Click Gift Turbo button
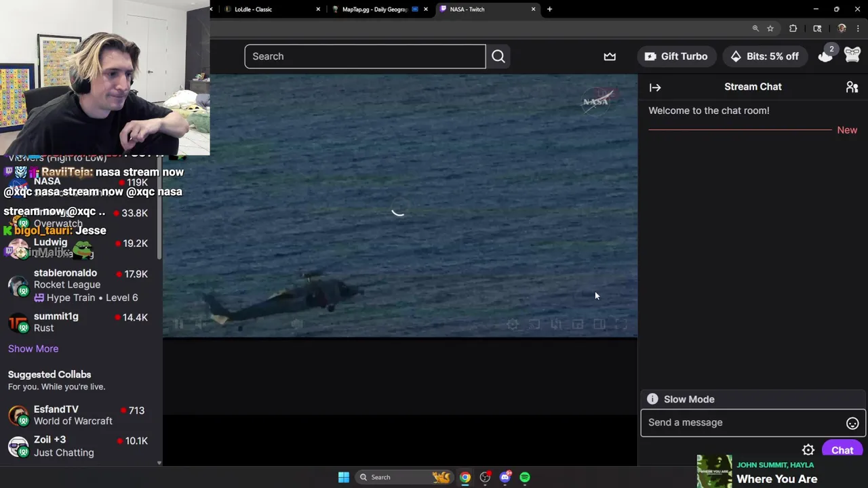This screenshot has width=868, height=488. click(x=676, y=56)
